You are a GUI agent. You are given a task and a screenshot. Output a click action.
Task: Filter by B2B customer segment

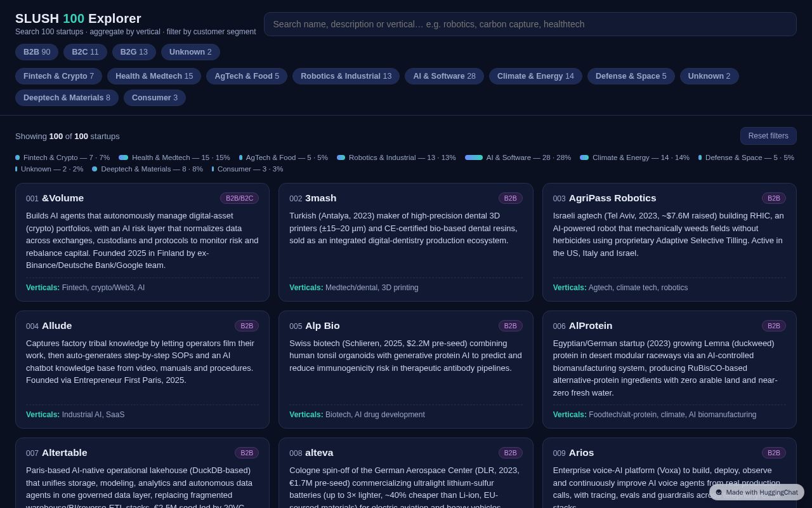pyautogui.click(x=37, y=52)
